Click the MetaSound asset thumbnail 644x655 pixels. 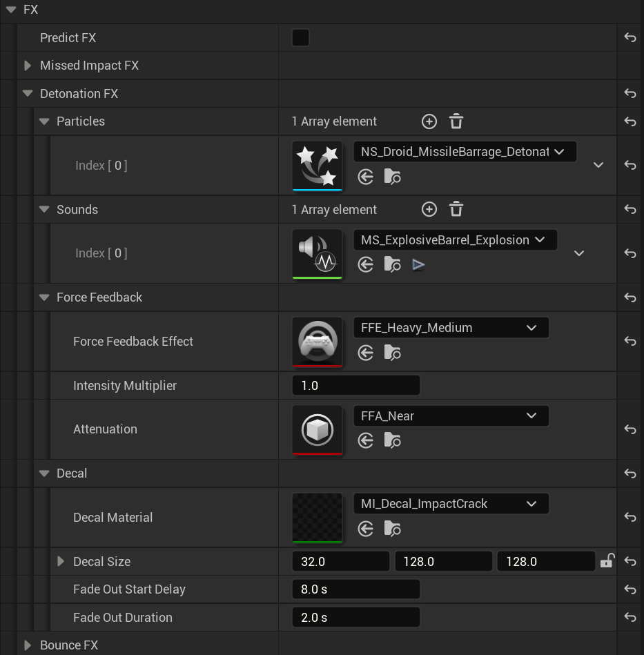click(318, 254)
